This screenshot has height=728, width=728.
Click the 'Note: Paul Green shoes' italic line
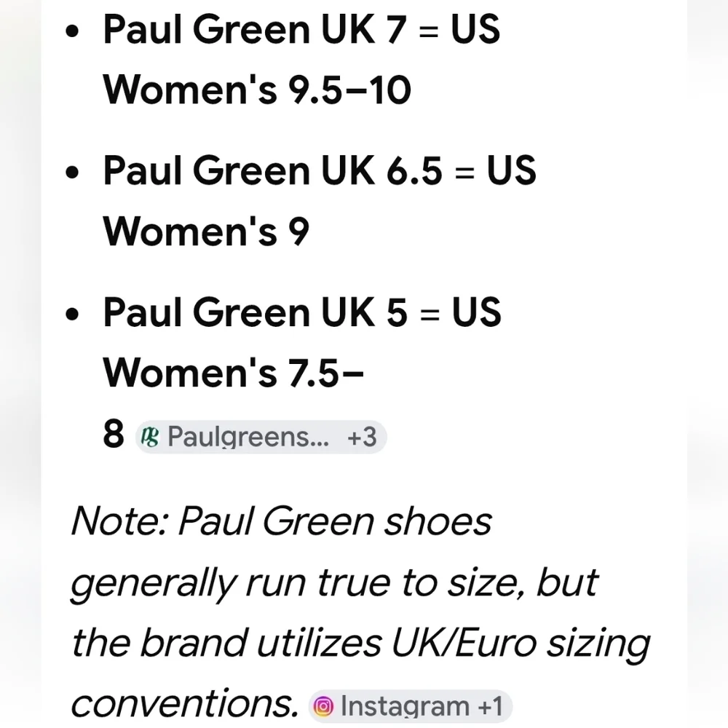tap(281, 521)
